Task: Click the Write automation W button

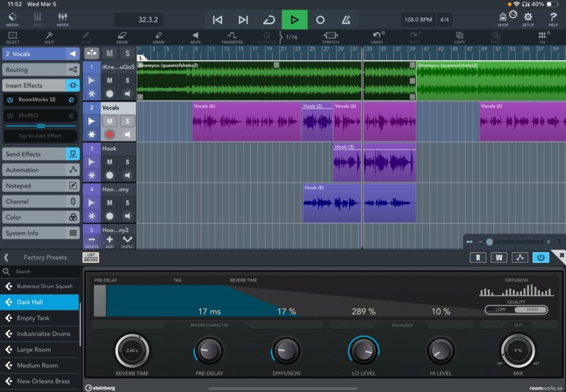Action: [499, 257]
